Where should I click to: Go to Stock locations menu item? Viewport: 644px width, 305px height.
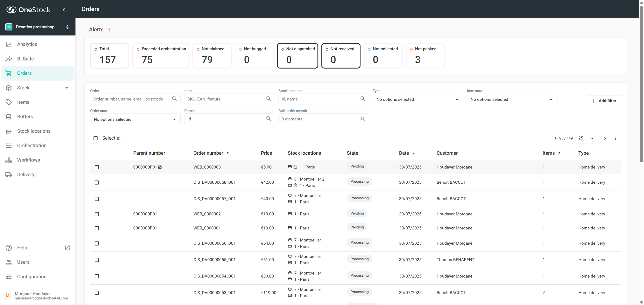pos(34,131)
